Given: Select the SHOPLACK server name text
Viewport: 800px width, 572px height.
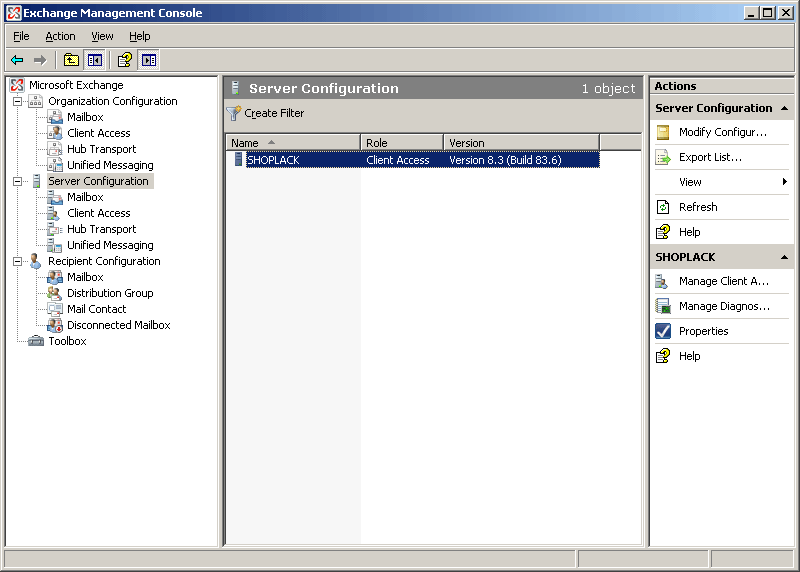Looking at the screenshot, I should click(x=273, y=160).
